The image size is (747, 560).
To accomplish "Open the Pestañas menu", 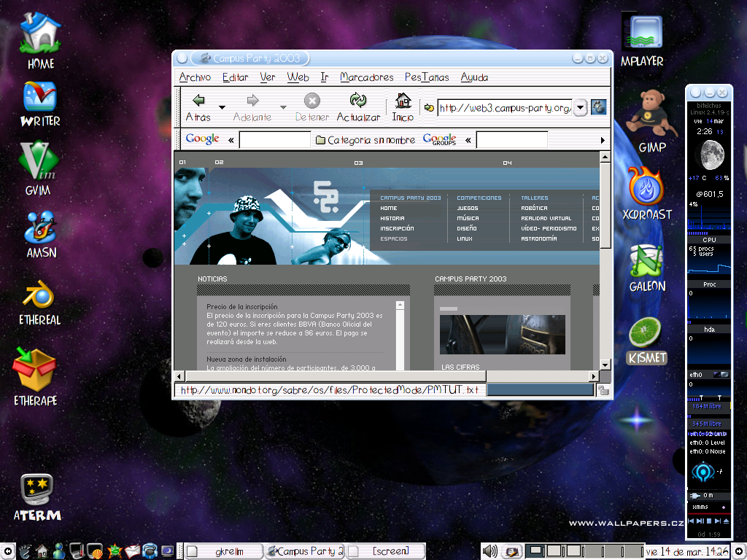I will click(x=427, y=77).
